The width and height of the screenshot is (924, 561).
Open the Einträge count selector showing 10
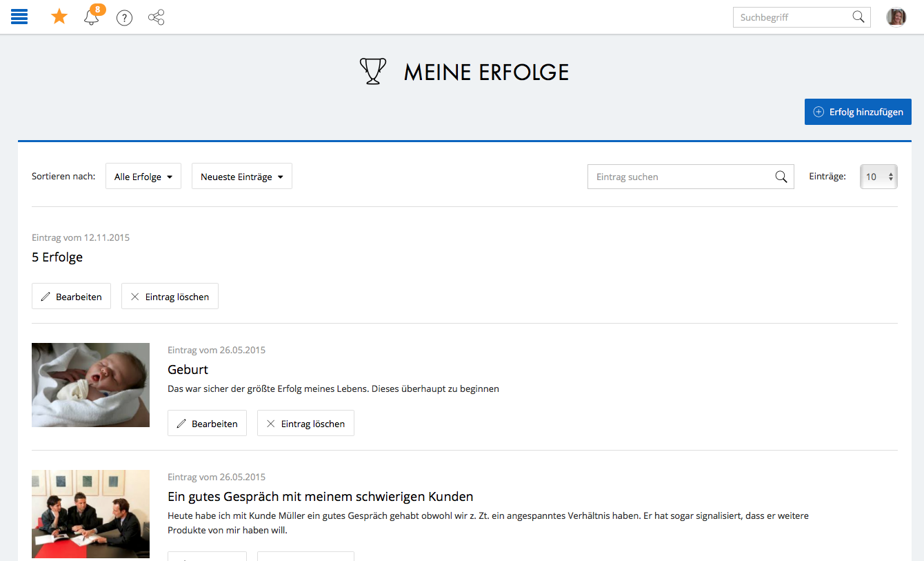[878, 177]
